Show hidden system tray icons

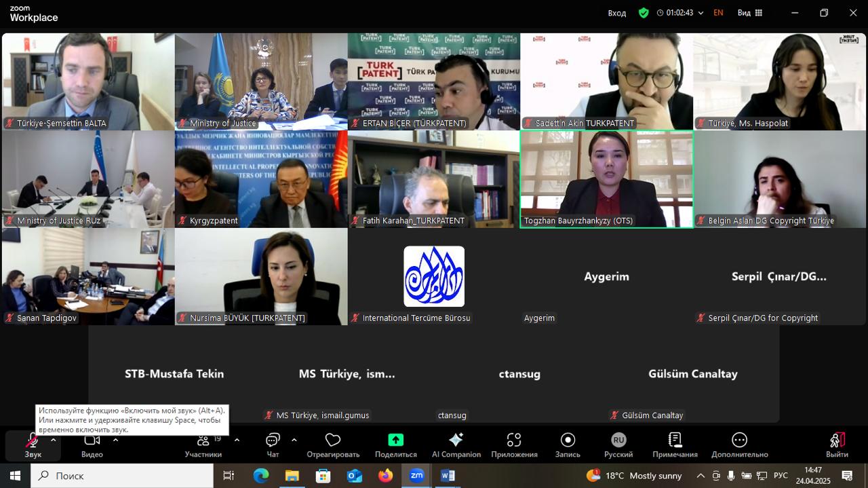pos(701,476)
